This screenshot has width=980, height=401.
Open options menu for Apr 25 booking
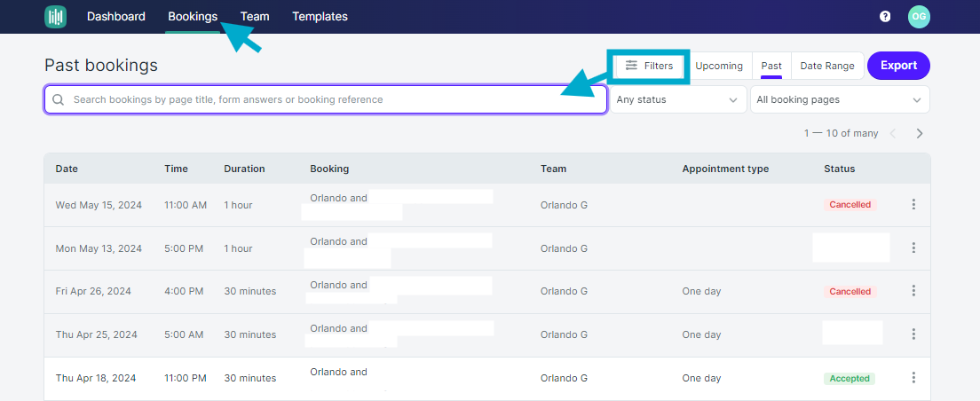click(913, 334)
